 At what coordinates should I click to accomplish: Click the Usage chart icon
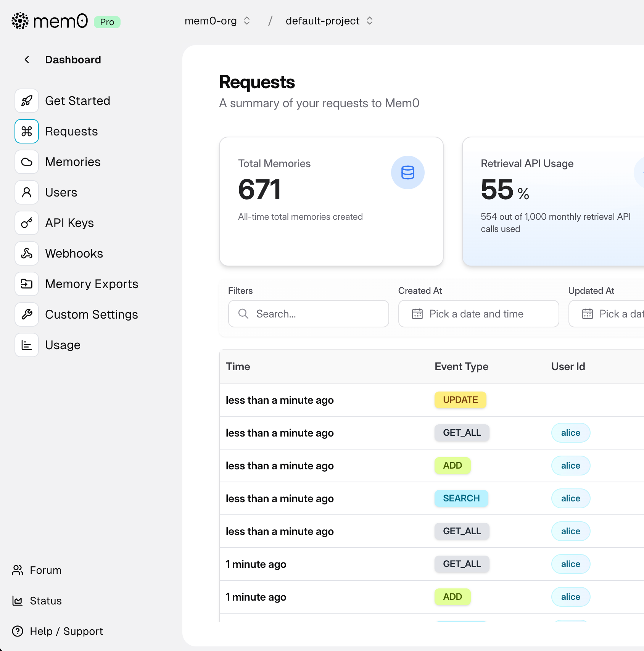[27, 345]
